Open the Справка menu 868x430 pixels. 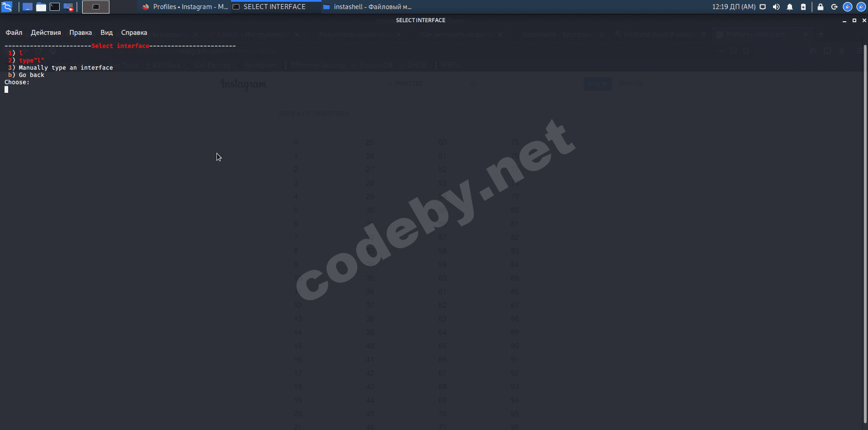point(134,33)
